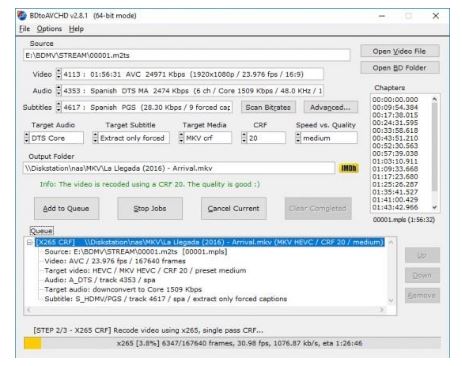The image size is (462, 366).
Task: Click the Video track info field
Action: (x=192, y=74)
